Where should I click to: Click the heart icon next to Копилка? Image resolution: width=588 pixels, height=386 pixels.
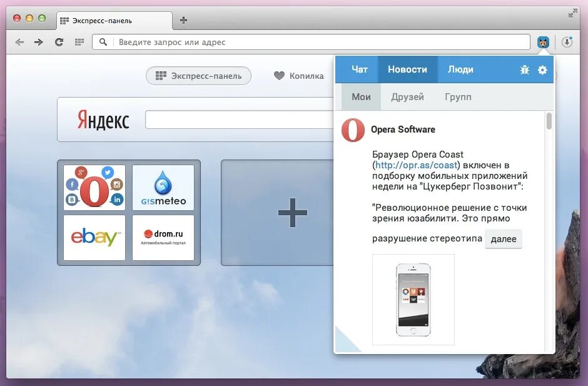pos(279,76)
